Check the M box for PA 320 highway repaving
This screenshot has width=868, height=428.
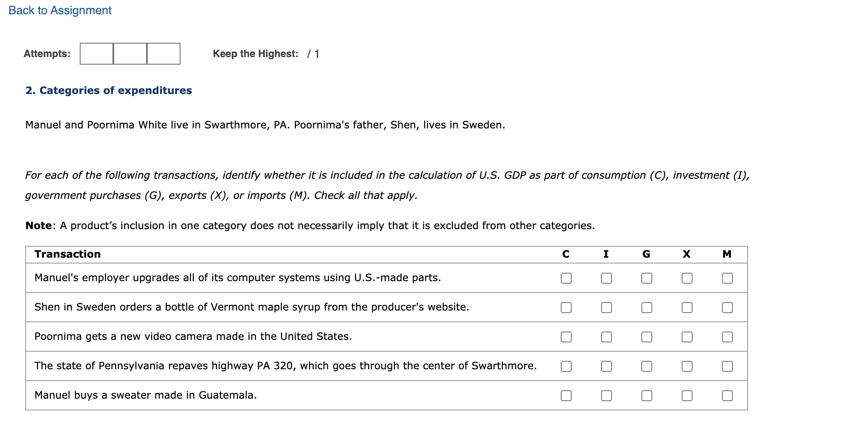click(727, 366)
